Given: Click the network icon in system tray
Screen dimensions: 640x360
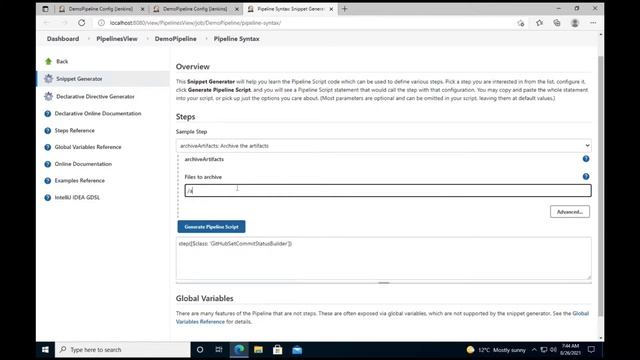Looking at the screenshot, I should [544, 350].
